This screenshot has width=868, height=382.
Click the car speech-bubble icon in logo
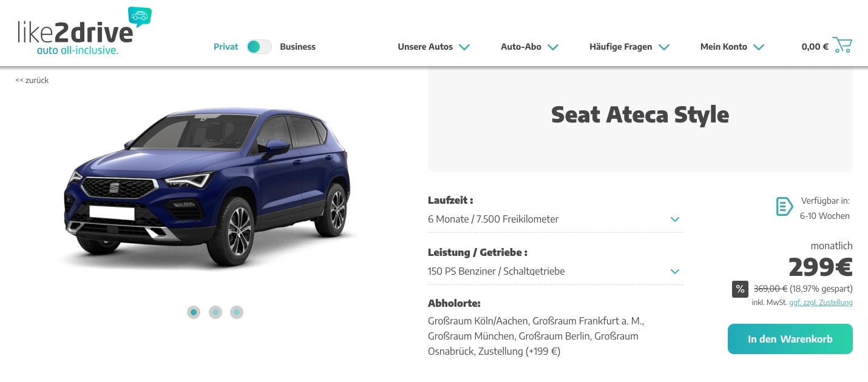click(x=140, y=16)
